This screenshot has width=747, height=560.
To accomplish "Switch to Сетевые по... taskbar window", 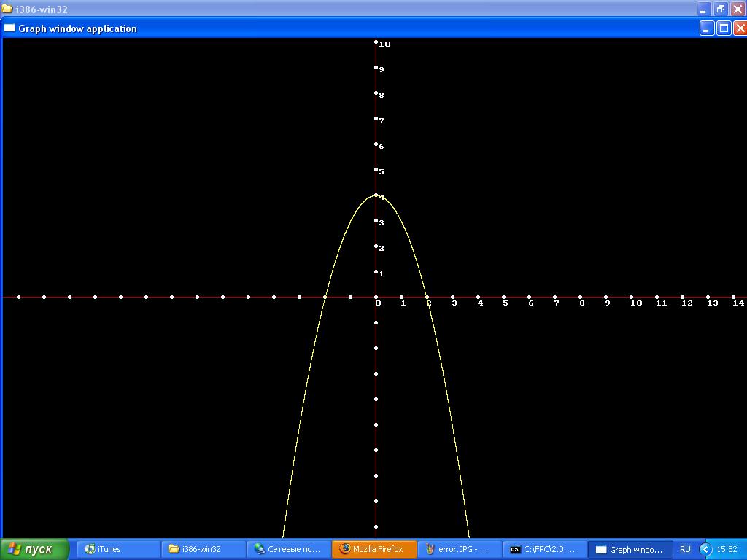I will click(x=288, y=549).
